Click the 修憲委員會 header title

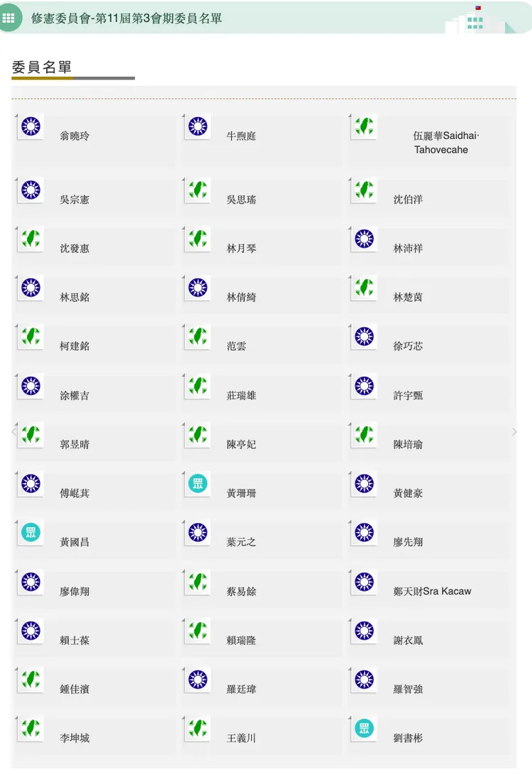click(x=126, y=18)
